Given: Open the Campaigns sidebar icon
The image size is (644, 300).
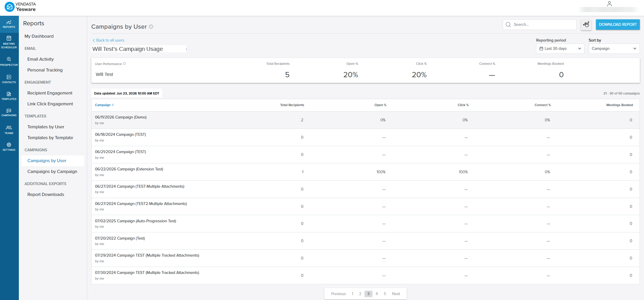Looking at the screenshot, I should (9, 113).
